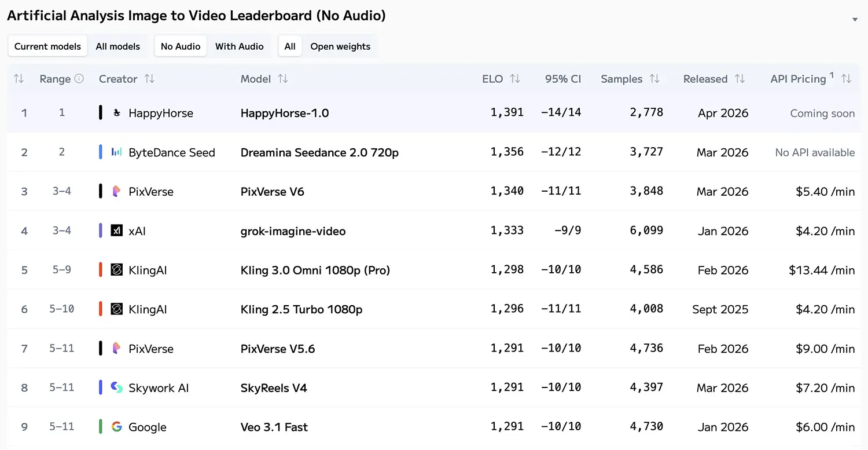
Task: Open the grok-imagine-video model link
Action: tap(293, 231)
